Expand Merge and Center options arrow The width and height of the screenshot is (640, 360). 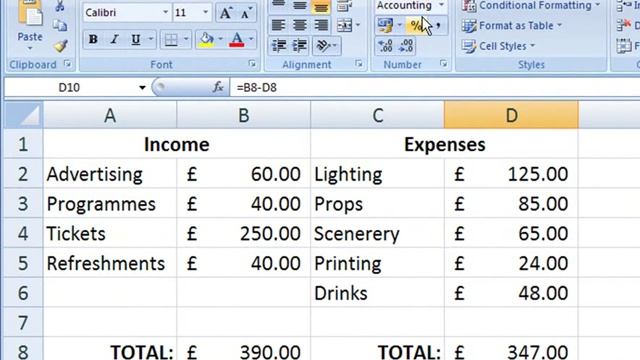pyautogui.click(x=358, y=25)
